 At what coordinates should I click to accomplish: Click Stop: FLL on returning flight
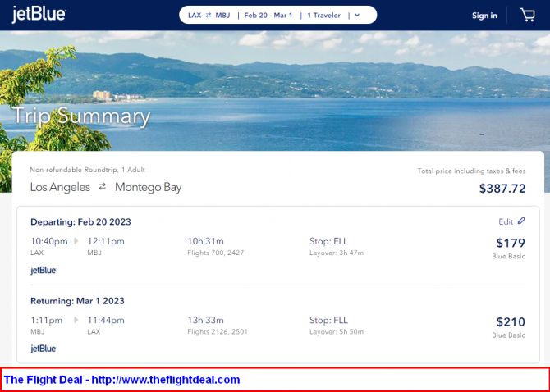click(x=328, y=320)
